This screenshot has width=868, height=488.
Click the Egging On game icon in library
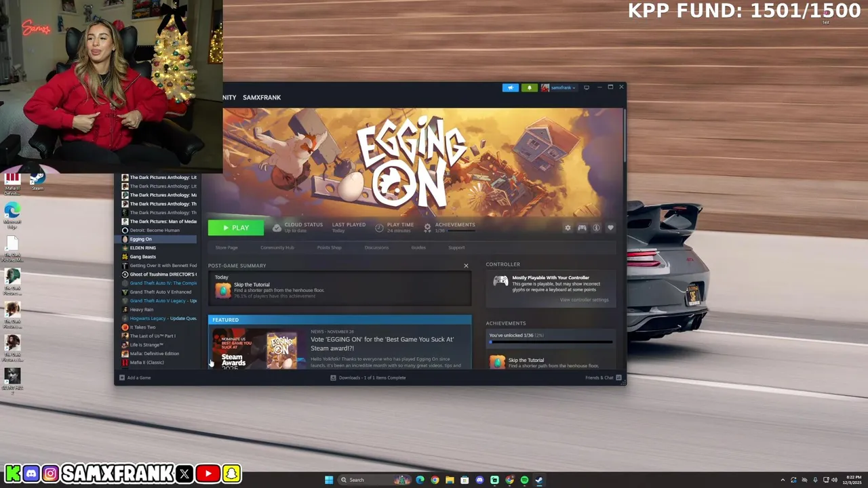(125, 239)
